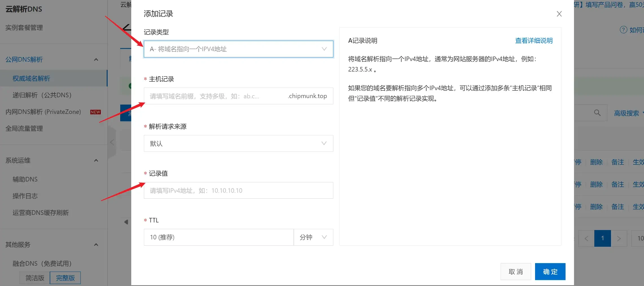Click the previous page pagination arrow
644x286 pixels.
(x=586, y=238)
